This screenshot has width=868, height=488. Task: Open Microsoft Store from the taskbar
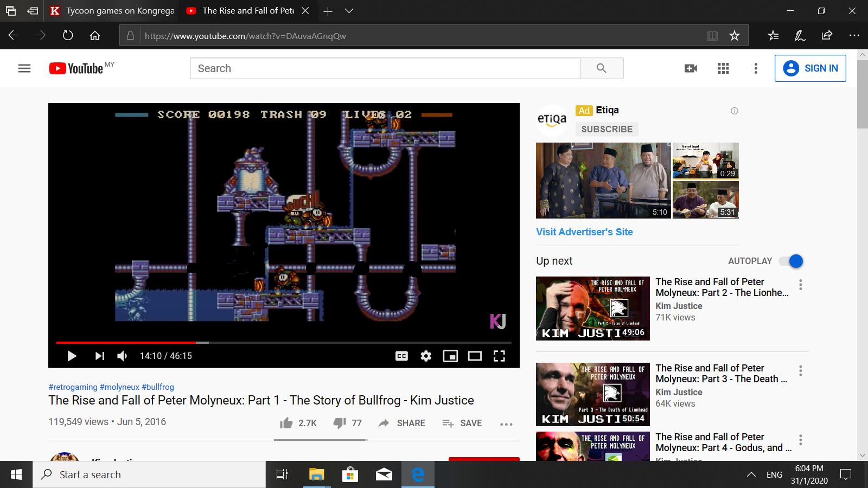point(350,474)
